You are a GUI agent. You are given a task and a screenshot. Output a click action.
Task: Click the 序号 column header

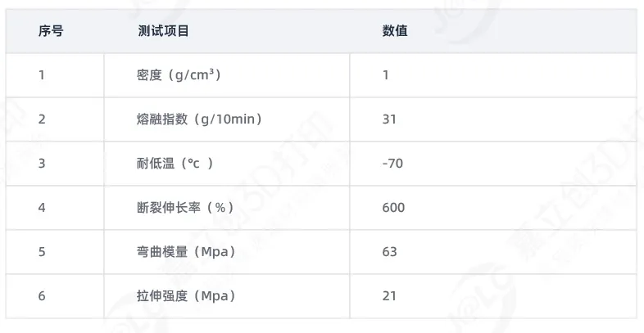(51, 32)
